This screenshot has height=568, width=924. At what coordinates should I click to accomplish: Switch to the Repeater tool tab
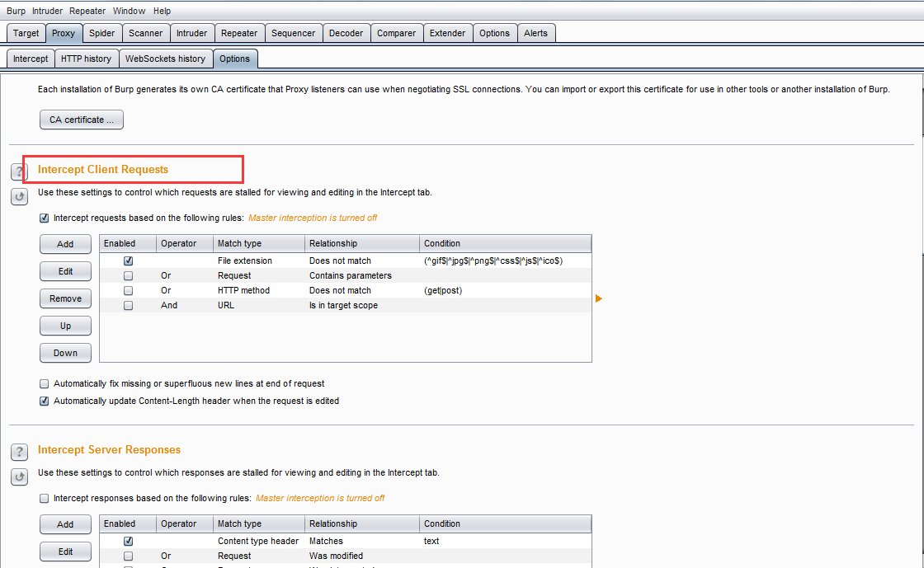tap(239, 33)
